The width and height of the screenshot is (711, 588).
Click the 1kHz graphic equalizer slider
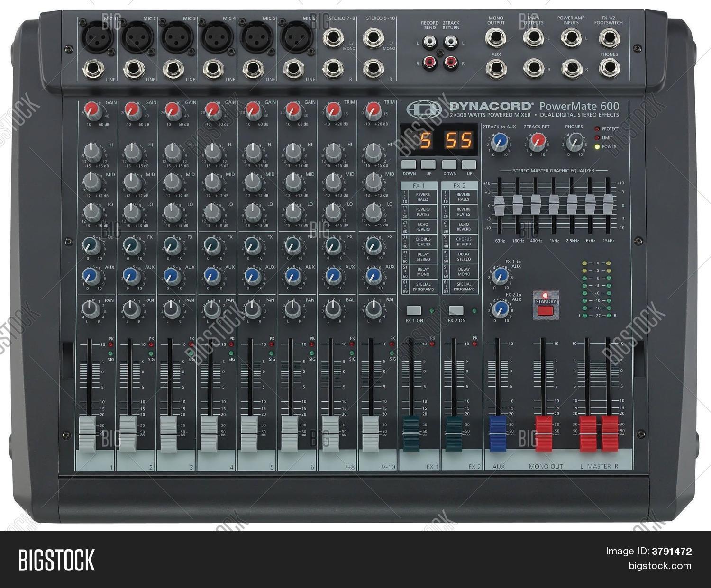coord(554,205)
